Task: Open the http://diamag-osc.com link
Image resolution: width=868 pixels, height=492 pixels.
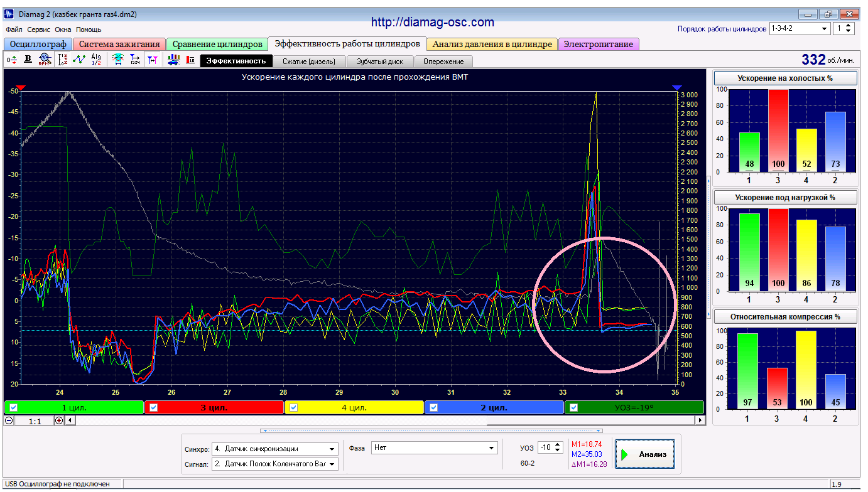Action: point(433,23)
